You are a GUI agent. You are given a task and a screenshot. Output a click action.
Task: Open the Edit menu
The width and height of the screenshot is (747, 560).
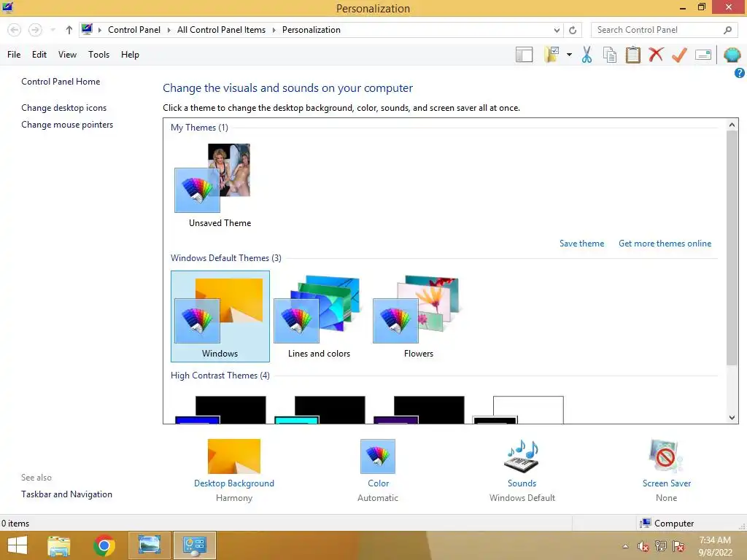[x=39, y=55]
